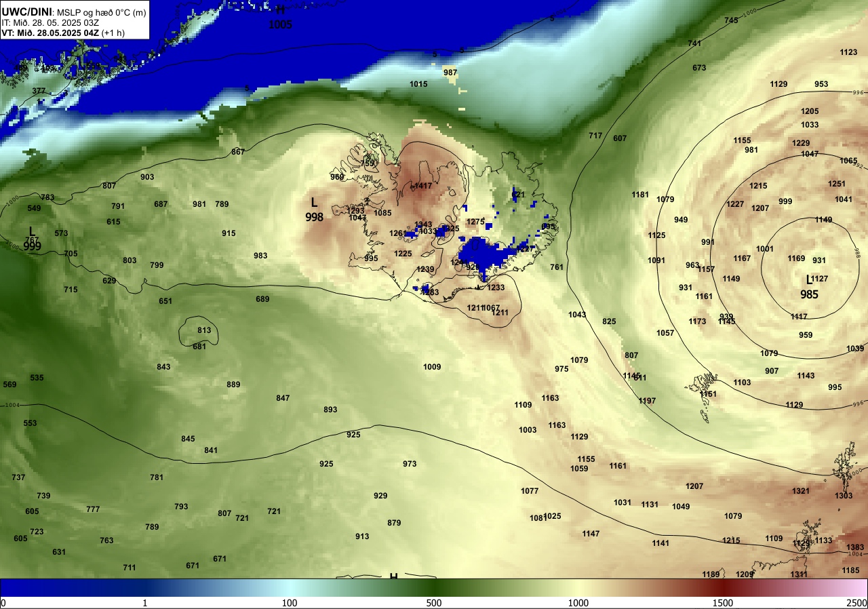Click the height value 903

pos(147,177)
